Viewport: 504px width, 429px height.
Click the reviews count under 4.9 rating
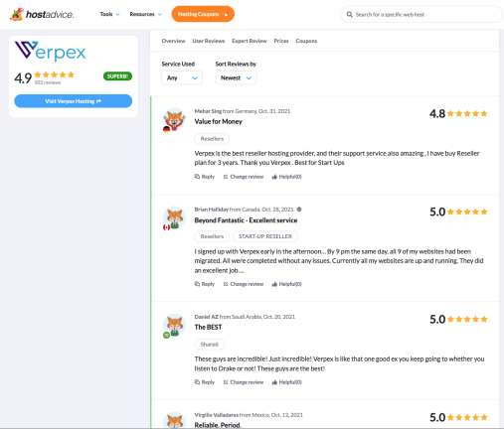tap(48, 82)
